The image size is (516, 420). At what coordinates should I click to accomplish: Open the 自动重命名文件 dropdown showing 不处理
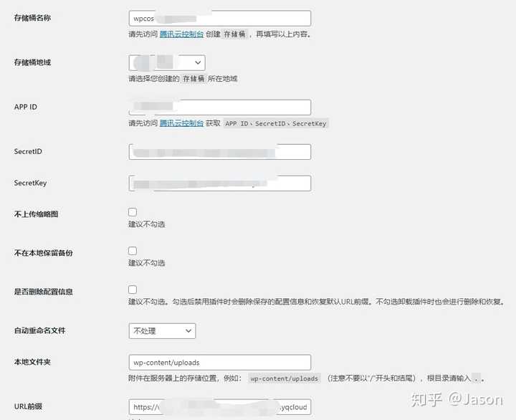coord(162,331)
